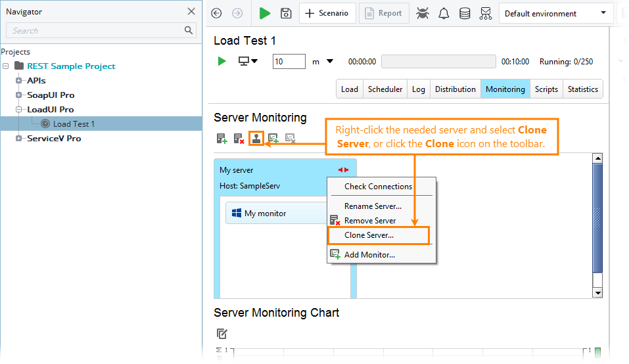Select REST Sample Project in the tree
Viewport: 629px width, 364px height.
pyautogui.click(x=71, y=66)
